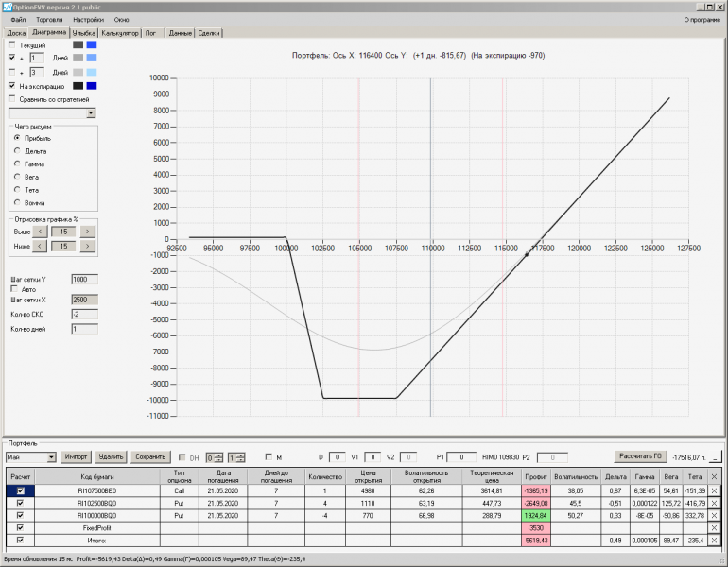Click the P1 input field

point(461,457)
